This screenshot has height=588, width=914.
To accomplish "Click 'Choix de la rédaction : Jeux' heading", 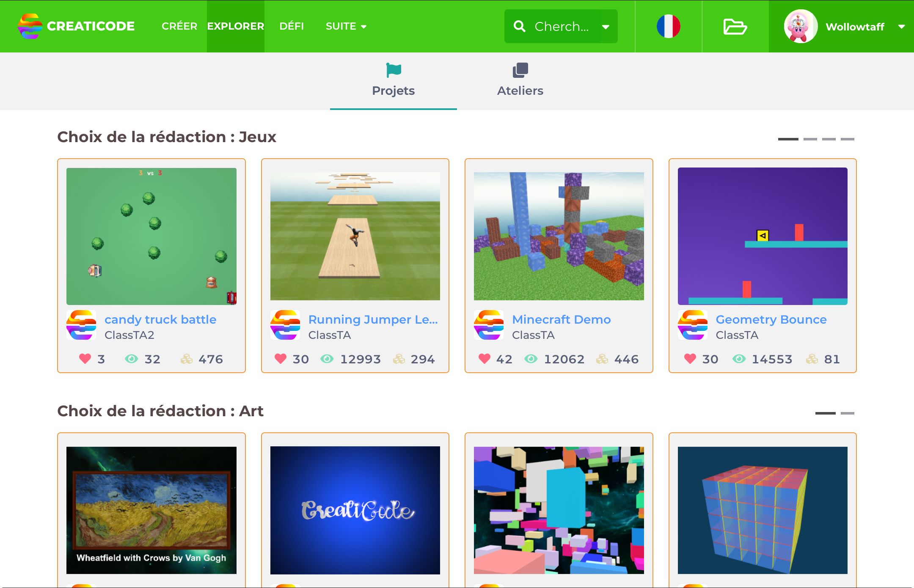I will 167,137.
